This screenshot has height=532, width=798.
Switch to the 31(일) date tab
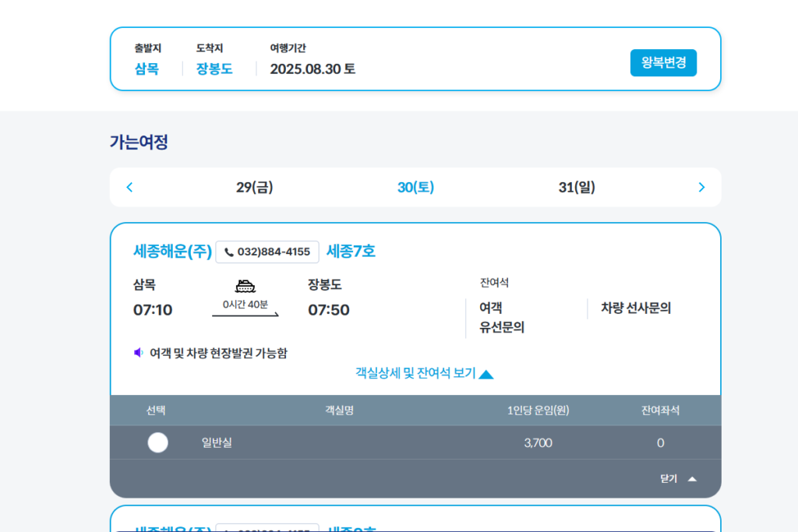[577, 187]
